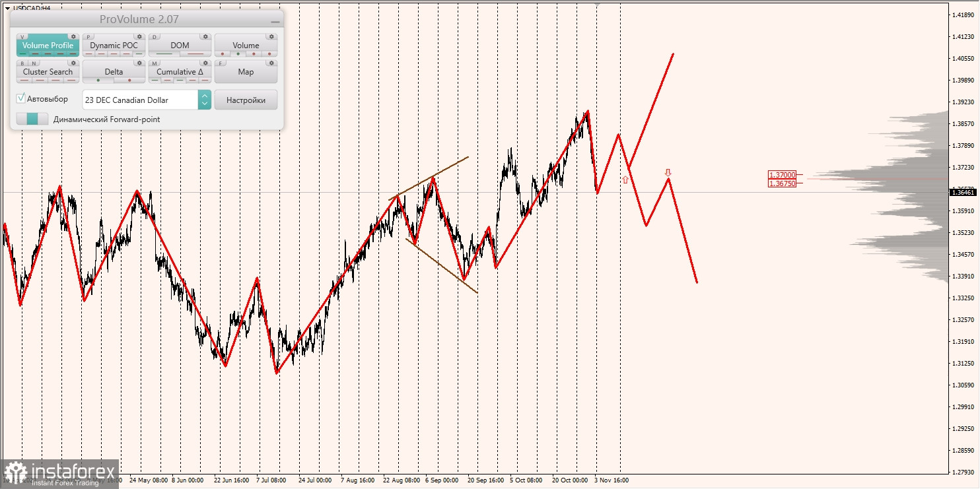Viewport: 980px width, 489px height.
Task: Open settings gear for Delta
Action: (139, 63)
